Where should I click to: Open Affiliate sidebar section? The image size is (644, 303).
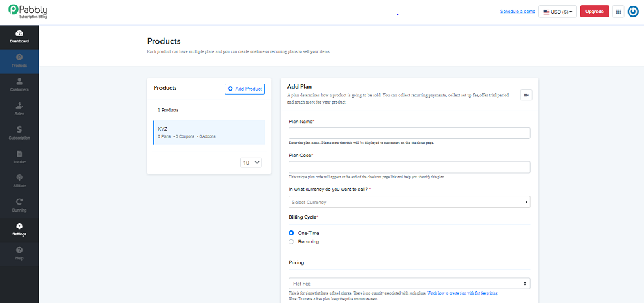tap(19, 181)
